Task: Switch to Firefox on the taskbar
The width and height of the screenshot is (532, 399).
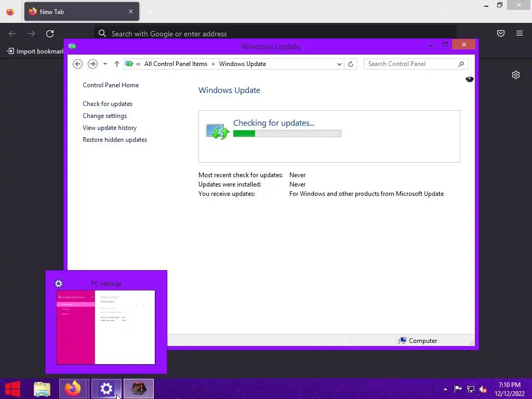Action: 73,389
